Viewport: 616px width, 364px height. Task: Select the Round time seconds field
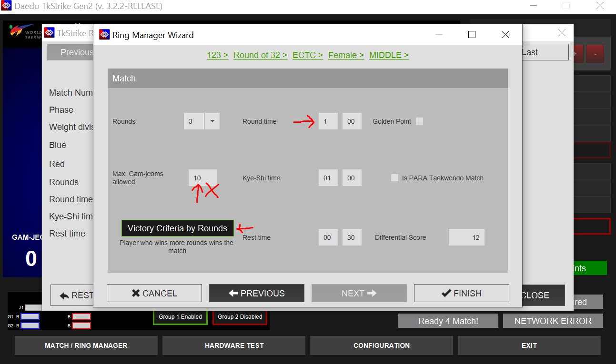point(352,121)
